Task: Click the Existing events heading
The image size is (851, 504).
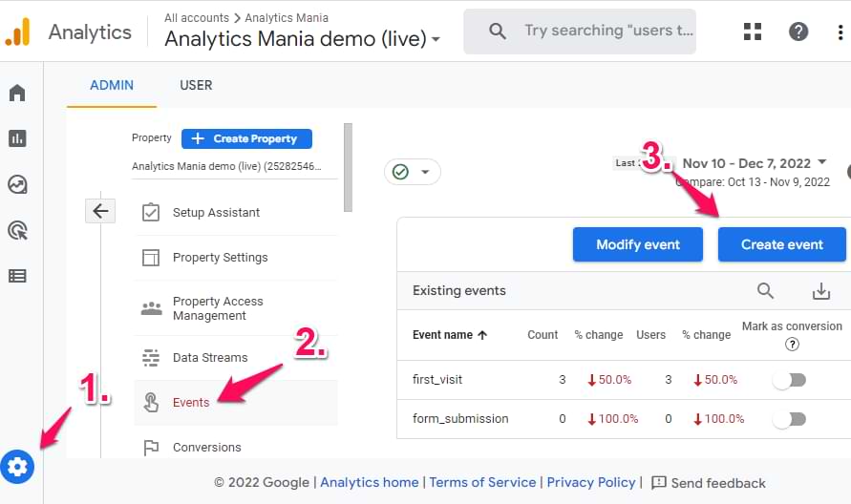Action: (x=459, y=291)
